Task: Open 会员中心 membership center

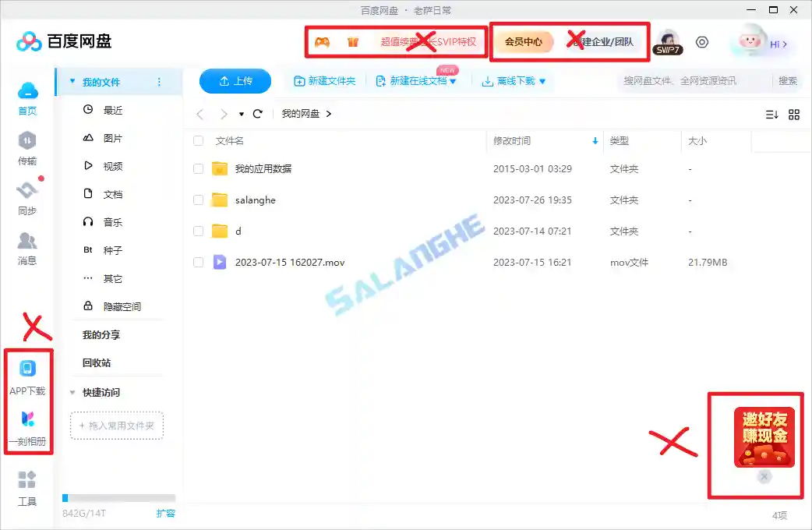Action: coord(523,42)
